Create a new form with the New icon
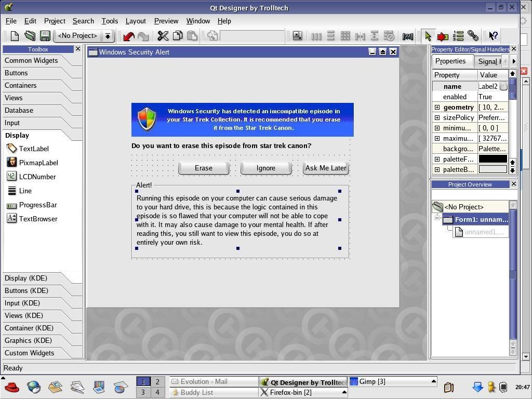Image resolution: width=532 pixels, height=399 pixels. (15, 36)
